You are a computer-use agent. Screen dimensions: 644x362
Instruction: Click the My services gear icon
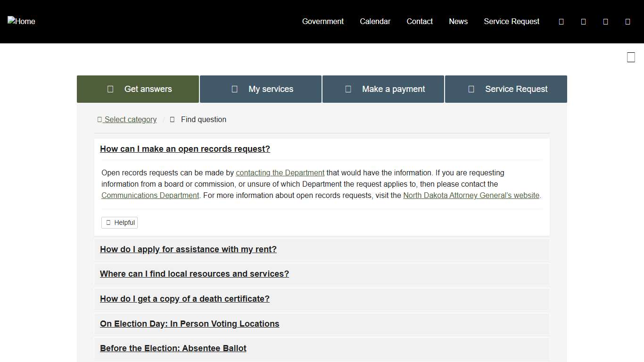tap(234, 89)
